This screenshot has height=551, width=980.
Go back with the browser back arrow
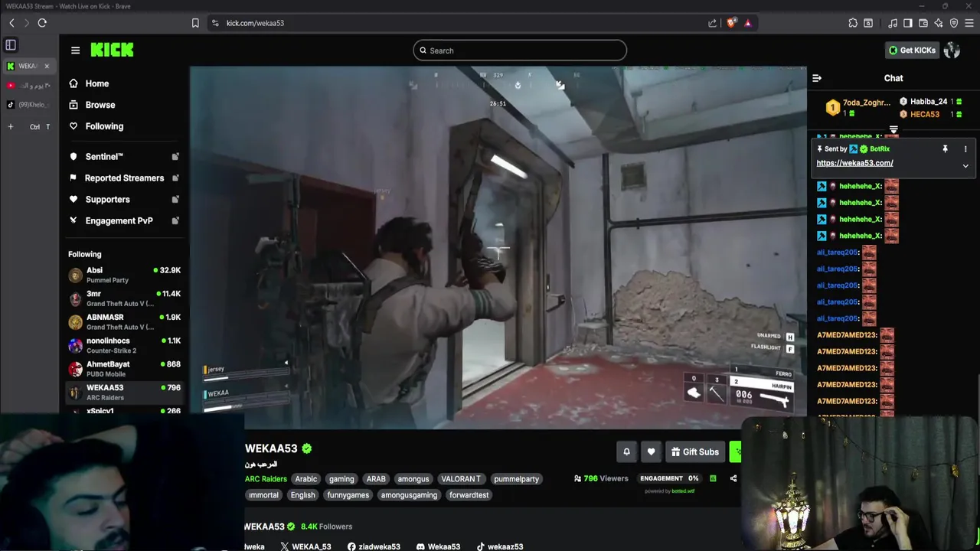11,23
